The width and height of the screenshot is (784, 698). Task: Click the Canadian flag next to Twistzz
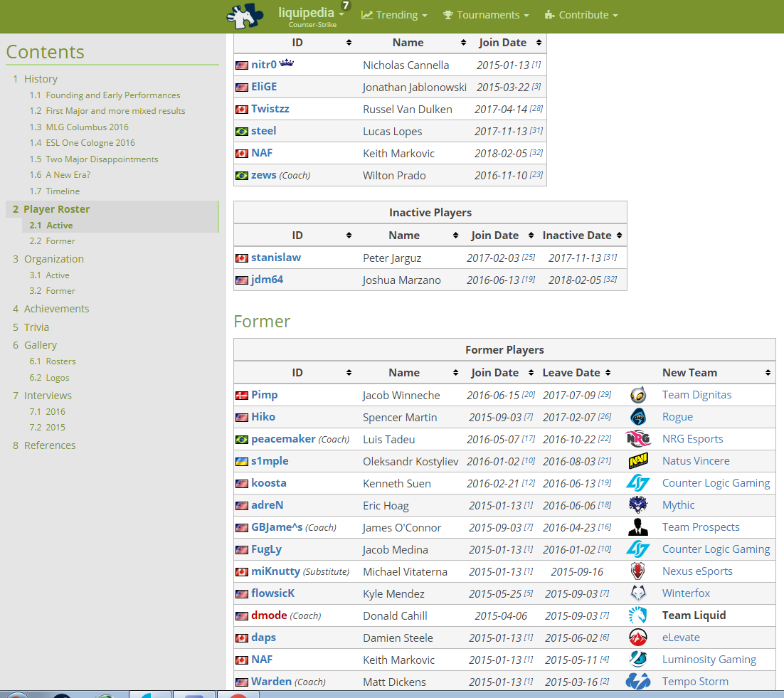[241, 110]
